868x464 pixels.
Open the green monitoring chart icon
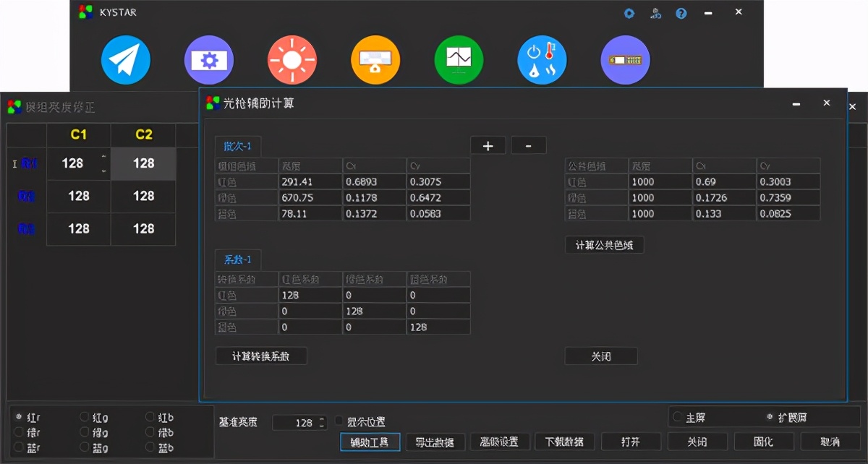[x=459, y=59]
